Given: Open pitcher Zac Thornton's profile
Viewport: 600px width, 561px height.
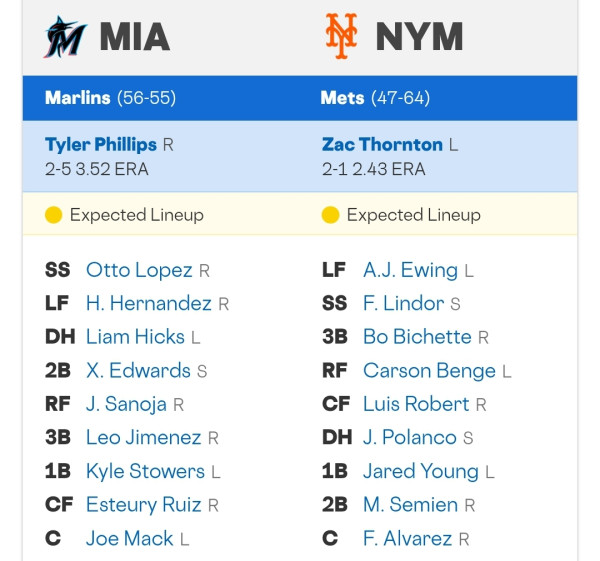Looking at the screenshot, I should 382,145.
